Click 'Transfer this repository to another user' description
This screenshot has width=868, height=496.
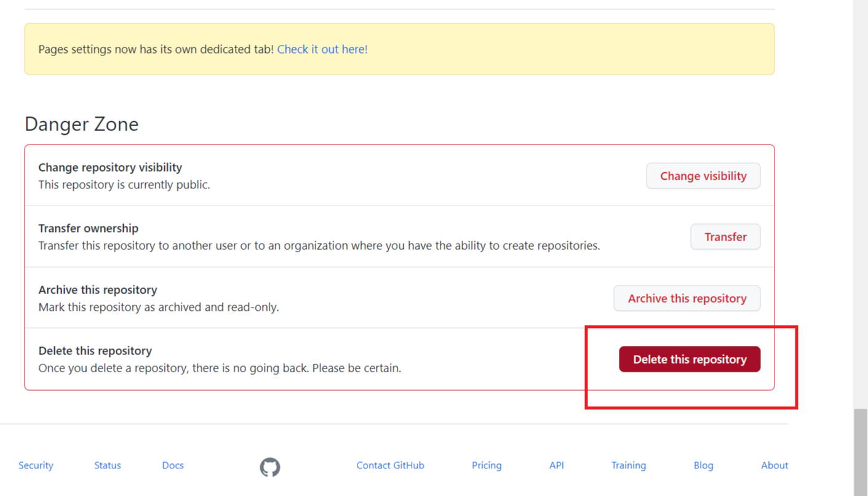tap(319, 246)
